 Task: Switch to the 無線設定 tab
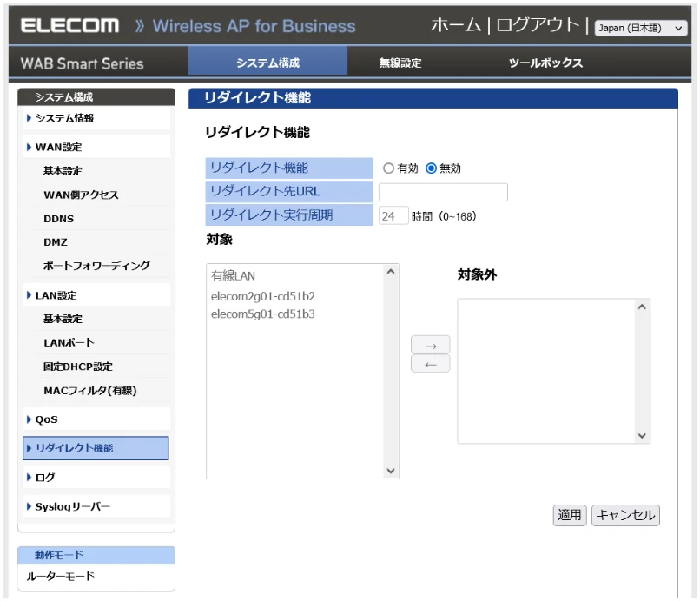(400, 63)
